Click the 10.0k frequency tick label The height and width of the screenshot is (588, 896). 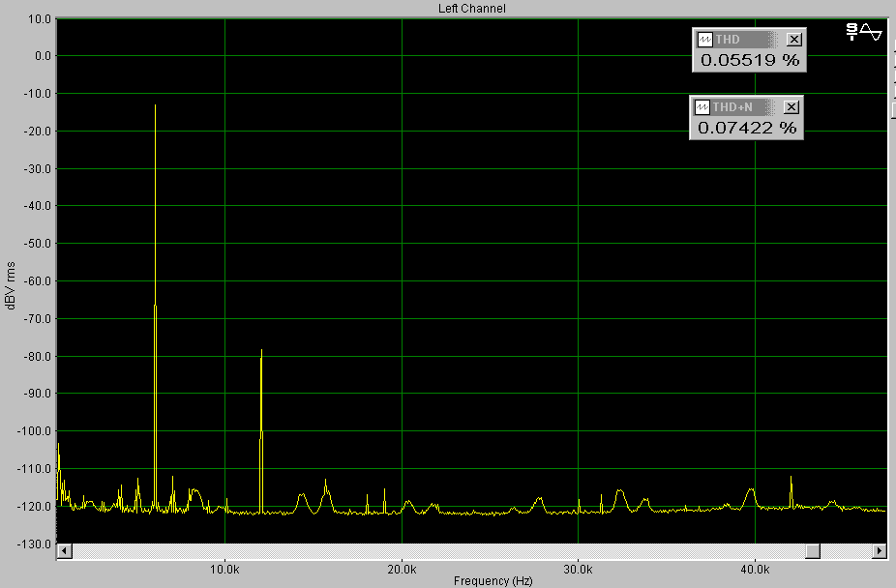(224, 570)
